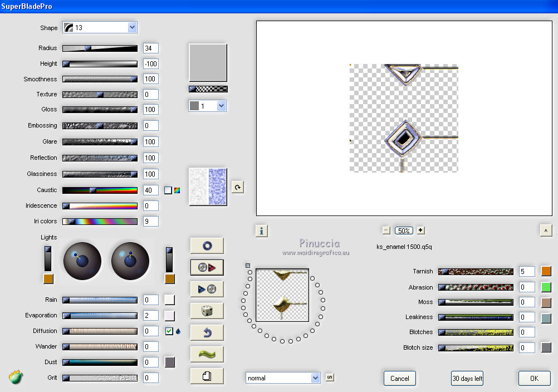Screen dimensions: 558x392
Task: Click the blue undo arrow button
Action: pos(207,332)
